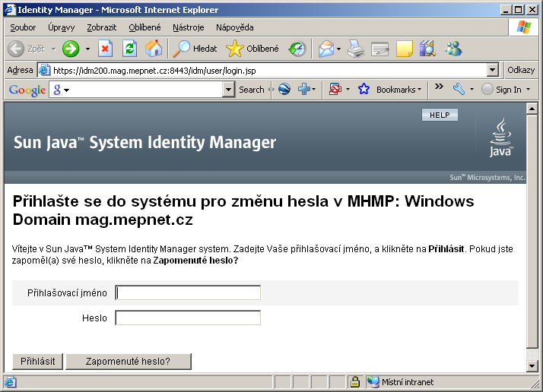This screenshot has height=392, width=543.
Task: Click the page icon in address bar
Action: [x=44, y=70]
